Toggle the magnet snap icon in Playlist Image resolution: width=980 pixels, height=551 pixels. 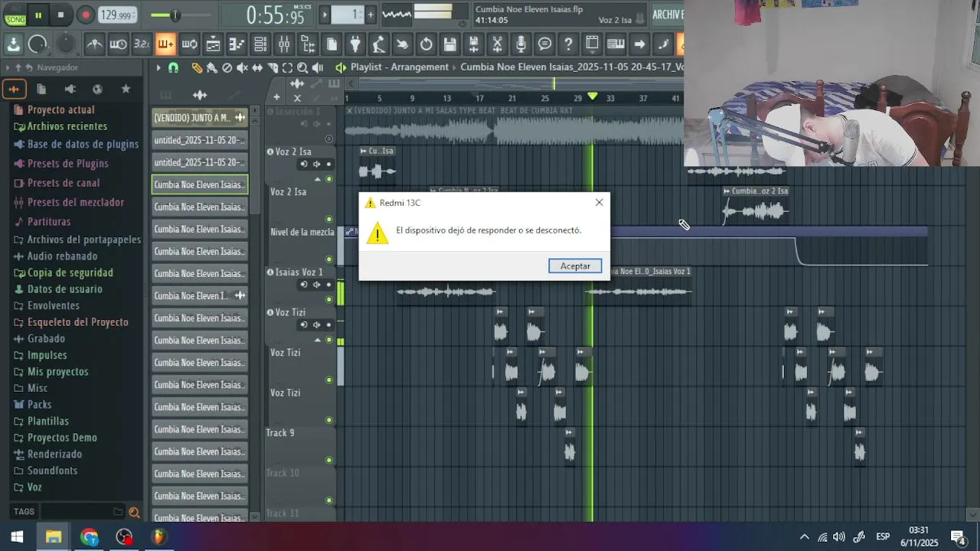coord(173,67)
